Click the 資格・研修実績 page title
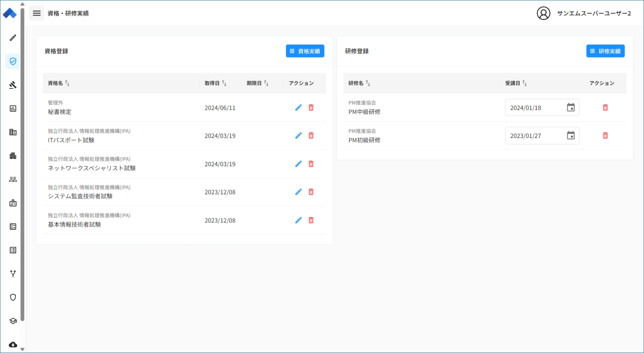The width and height of the screenshot is (644, 353). [x=68, y=13]
